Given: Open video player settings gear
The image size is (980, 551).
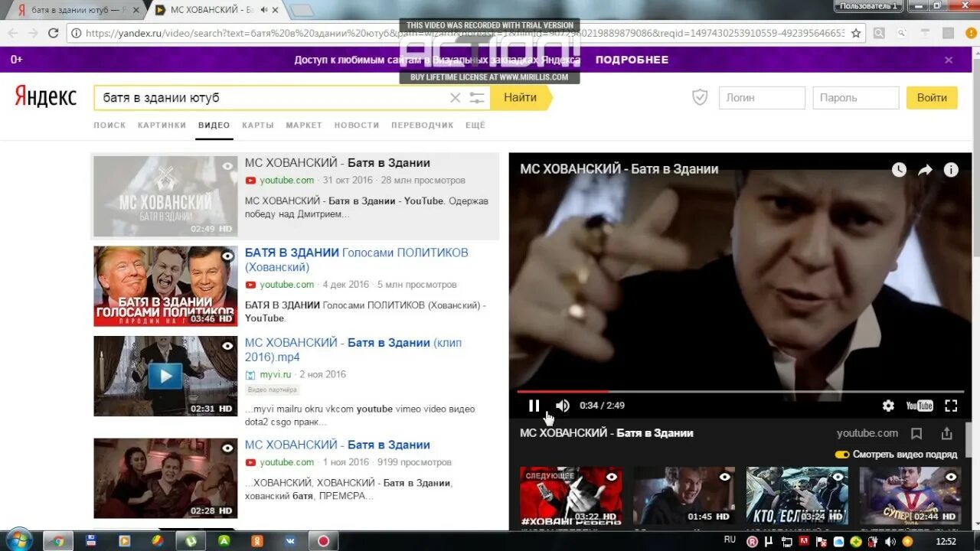Looking at the screenshot, I should coord(888,406).
